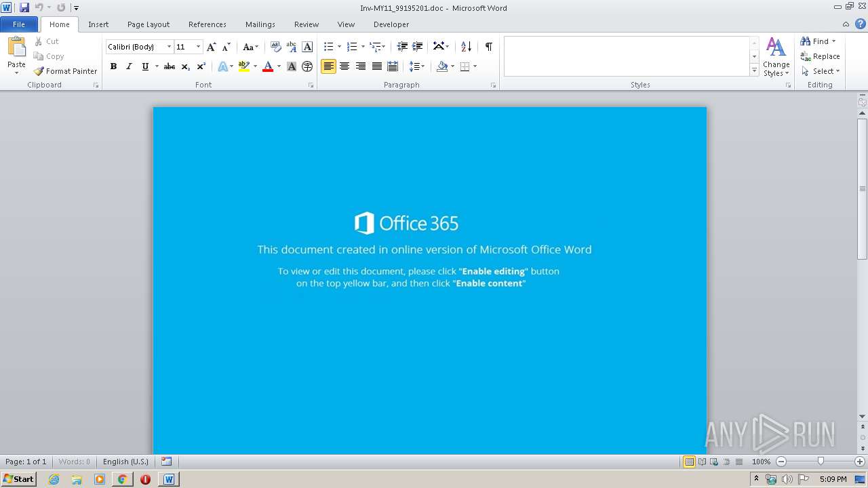868x488 pixels.
Task: Click the English (U.S.) language indicator
Action: (x=125, y=462)
